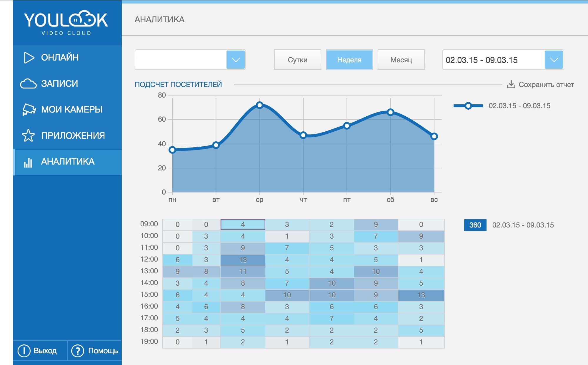This screenshot has height=365, width=588.
Task: Click the question mark Помощь icon
Action: [x=78, y=351]
